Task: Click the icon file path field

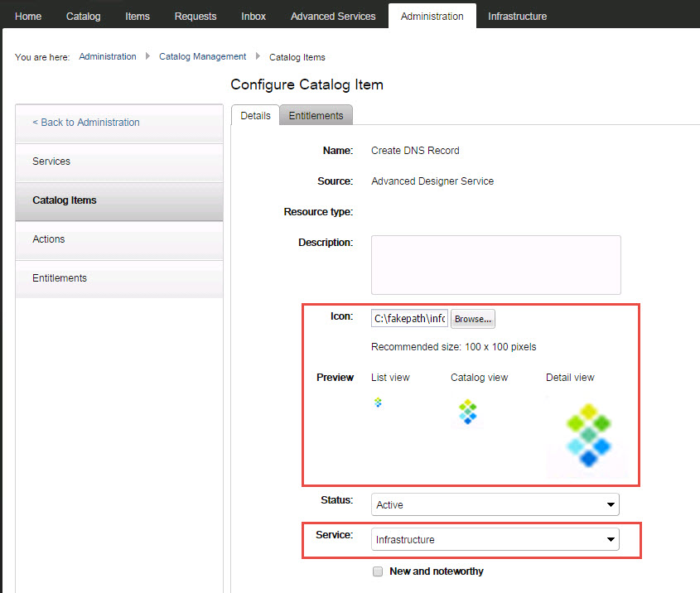Action: click(409, 318)
